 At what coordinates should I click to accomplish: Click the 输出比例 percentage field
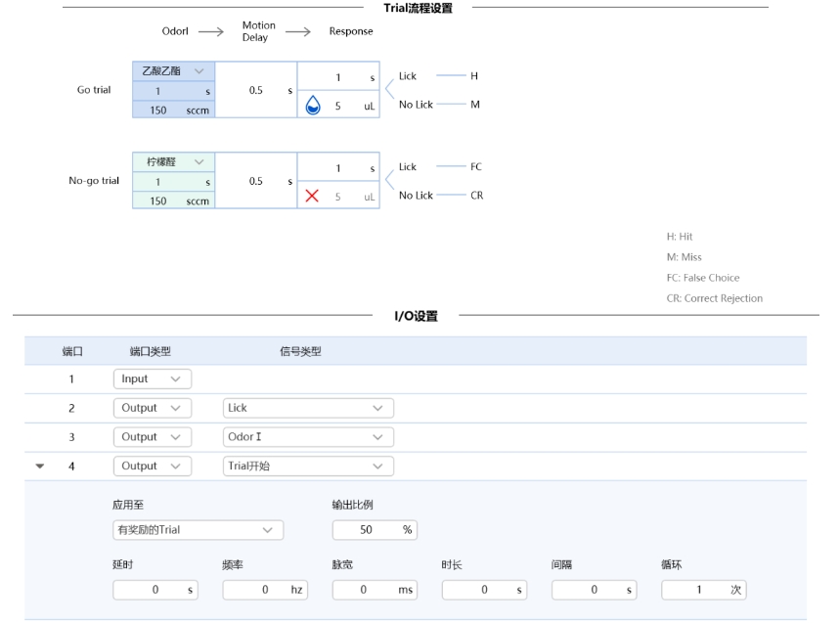pyautogui.click(x=374, y=530)
